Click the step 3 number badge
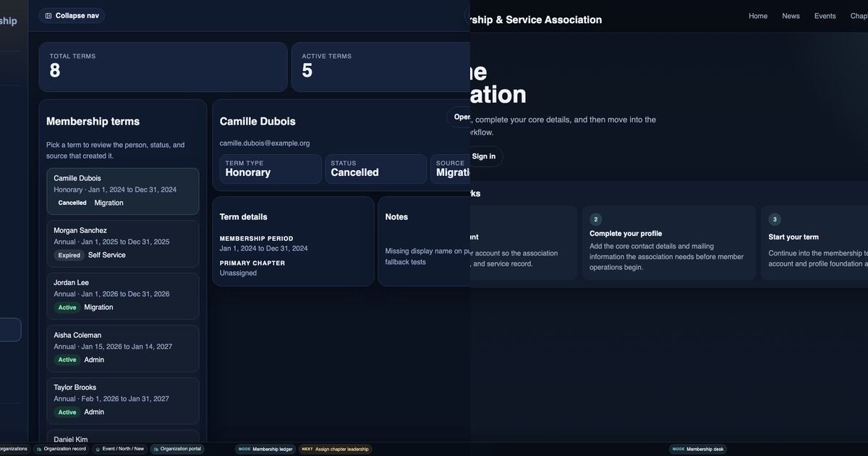Screen dimensions: 868x456 [x=775, y=219]
